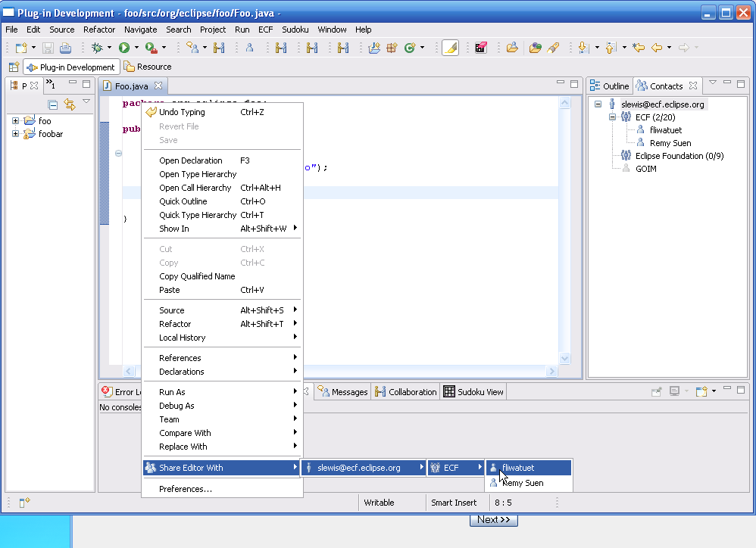The height and width of the screenshot is (548, 756).
Task: Click the Next Annotation down-arrow icon
Action: (583, 48)
